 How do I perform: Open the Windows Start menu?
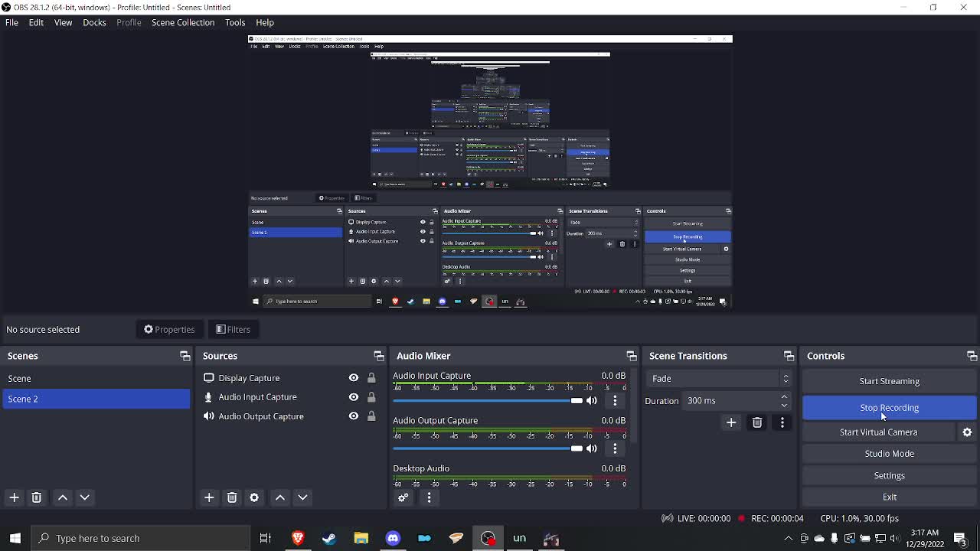(15, 538)
